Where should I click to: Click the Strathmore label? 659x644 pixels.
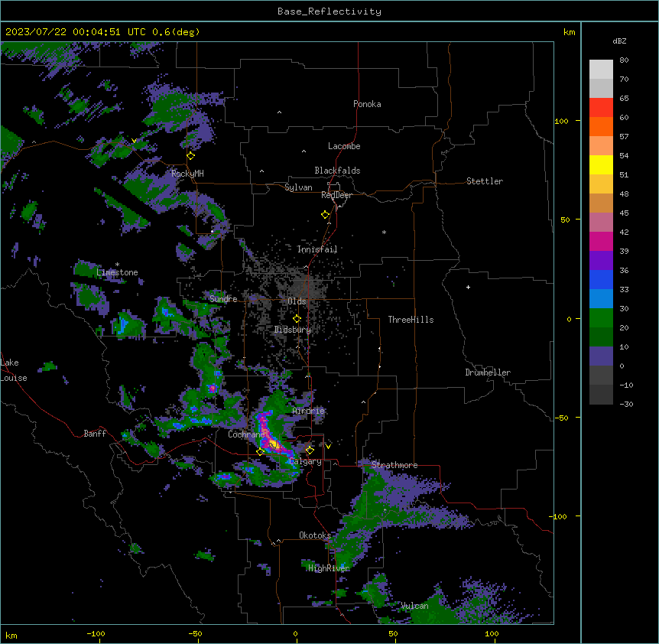pos(394,465)
